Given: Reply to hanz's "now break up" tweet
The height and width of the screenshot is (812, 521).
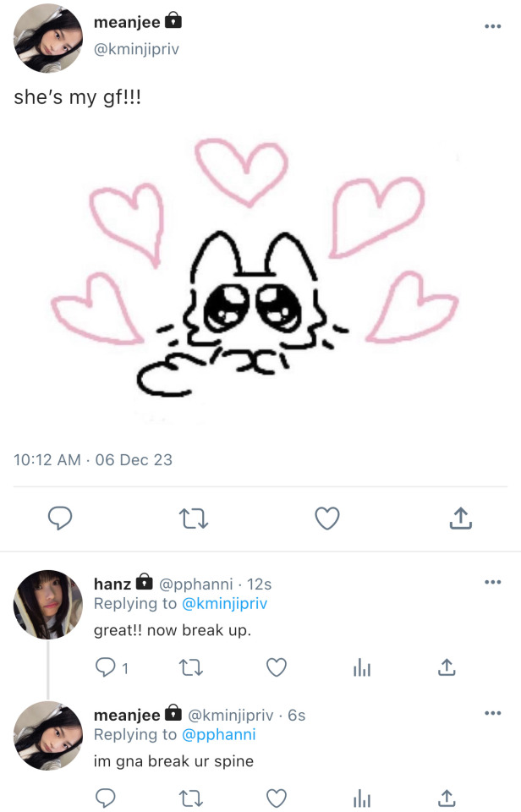Looking at the screenshot, I should pyautogui.click(x=106, y=668).
